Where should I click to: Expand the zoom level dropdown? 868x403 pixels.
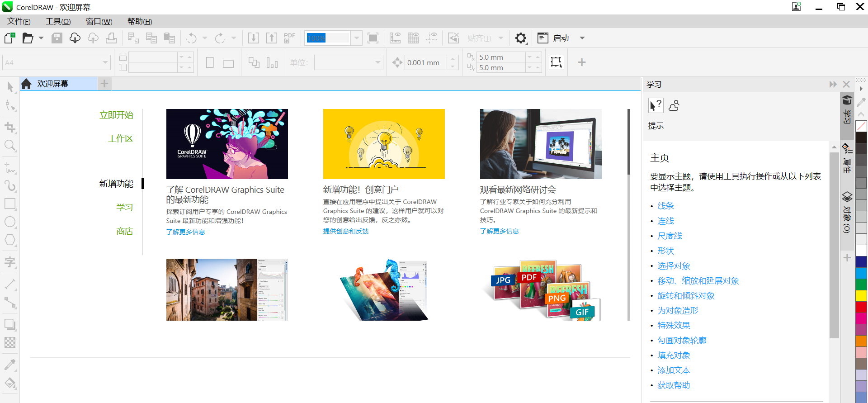tap(357, 38)
